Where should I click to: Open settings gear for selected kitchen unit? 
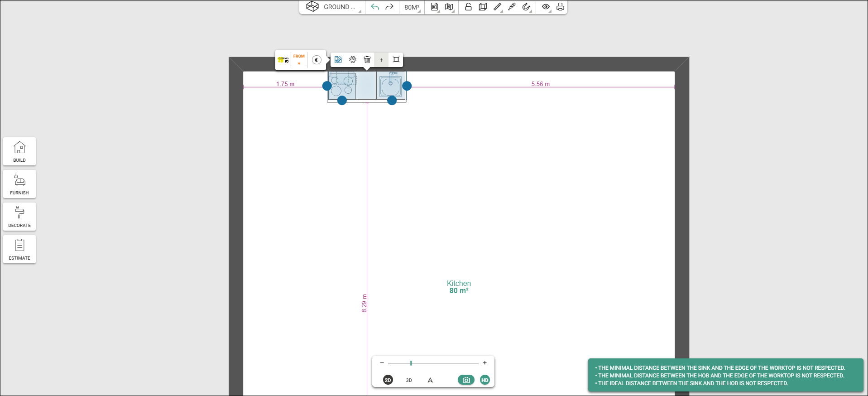[x=353, y=60]
